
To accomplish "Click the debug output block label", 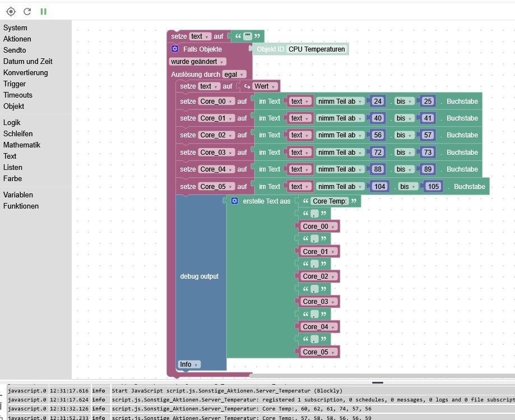I will pos(199,276).
